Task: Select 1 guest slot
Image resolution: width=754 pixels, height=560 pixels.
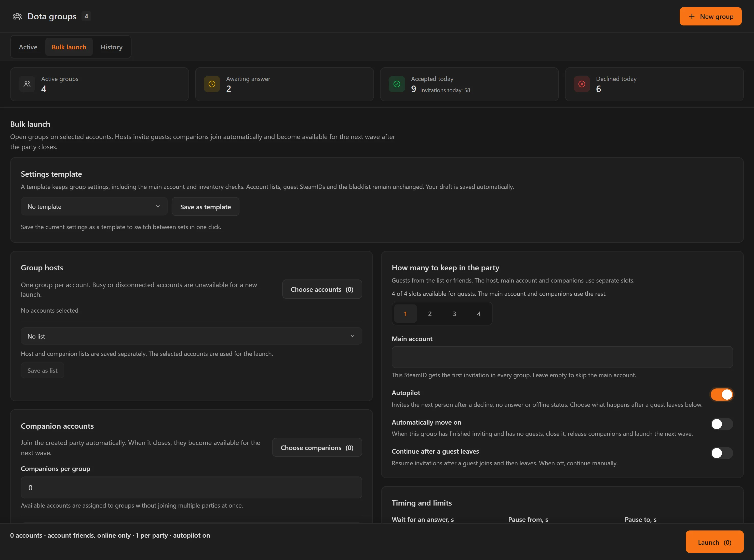Action: (x=405, y=314)
